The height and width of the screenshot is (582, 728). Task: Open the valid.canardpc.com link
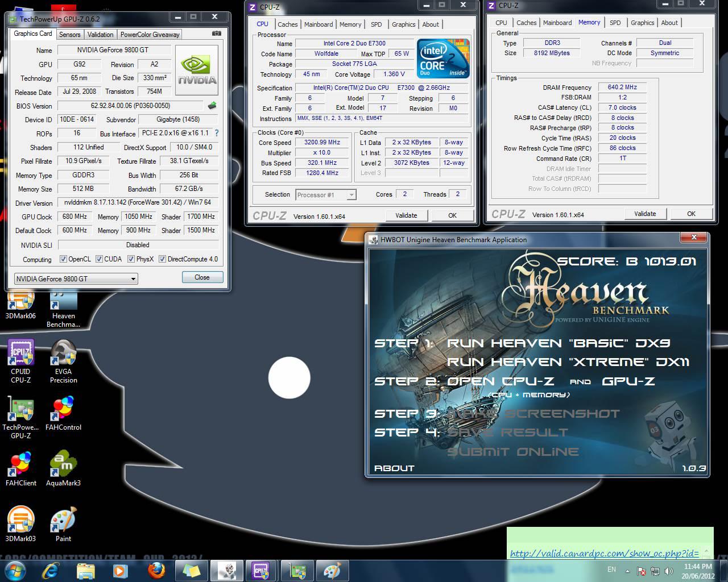[x=604, y=553]
